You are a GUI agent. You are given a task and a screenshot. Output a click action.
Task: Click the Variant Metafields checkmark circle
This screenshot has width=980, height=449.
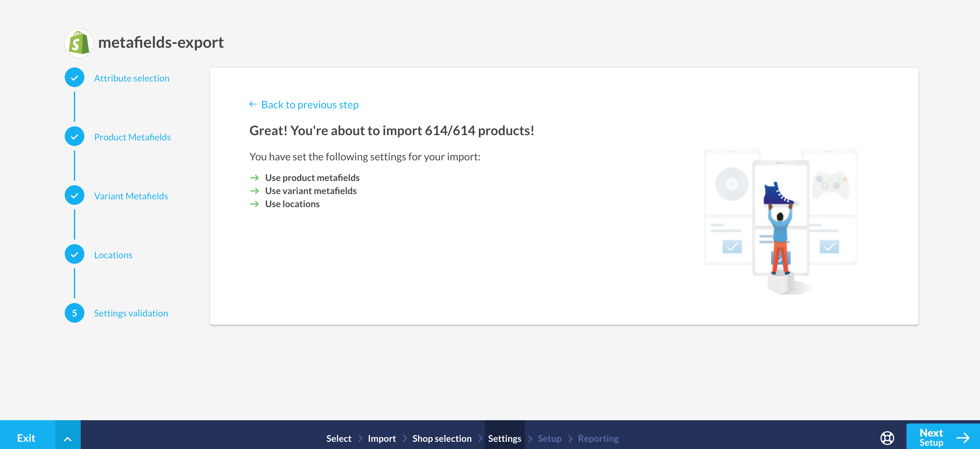pos(75,195)
